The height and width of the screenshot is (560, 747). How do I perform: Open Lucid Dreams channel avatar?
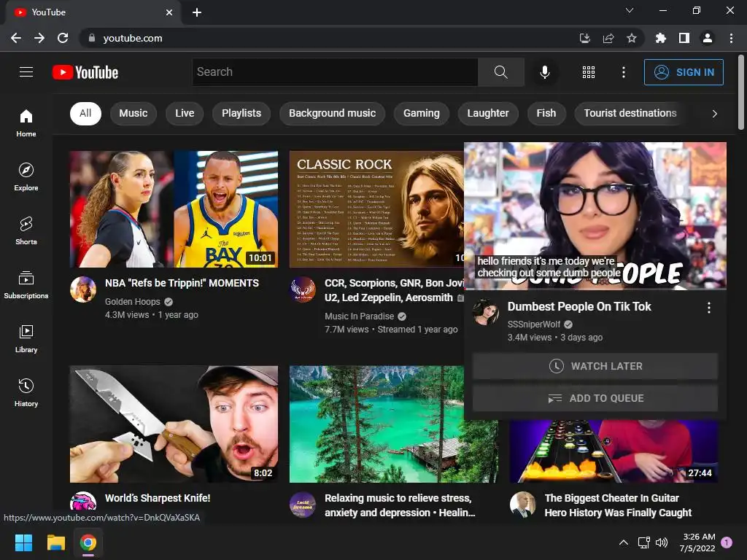(x=303, y=505)
